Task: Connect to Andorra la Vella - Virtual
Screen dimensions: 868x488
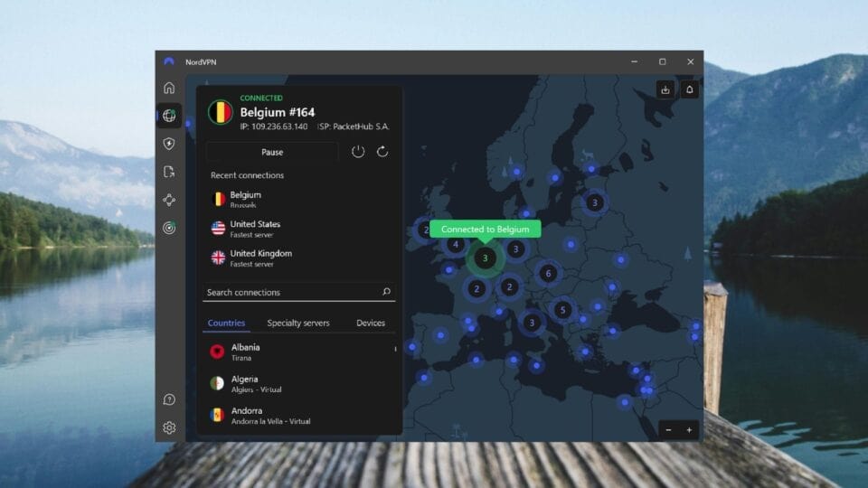Action: click(299, 415)
